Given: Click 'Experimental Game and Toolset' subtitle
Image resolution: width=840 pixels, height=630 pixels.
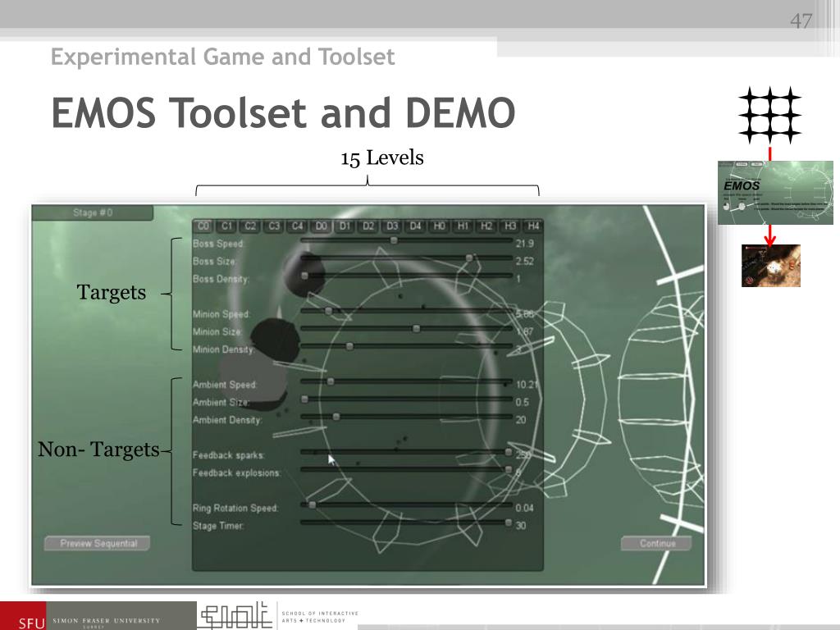Looking at the screenshot, I should [x=223, y=57].
